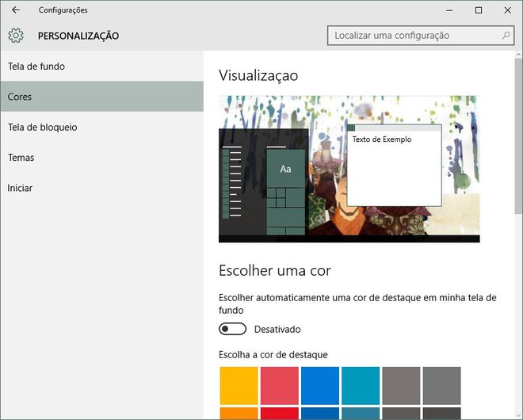
Task: Click the vertical scrollbar thumb
Action: pos(518,136)
